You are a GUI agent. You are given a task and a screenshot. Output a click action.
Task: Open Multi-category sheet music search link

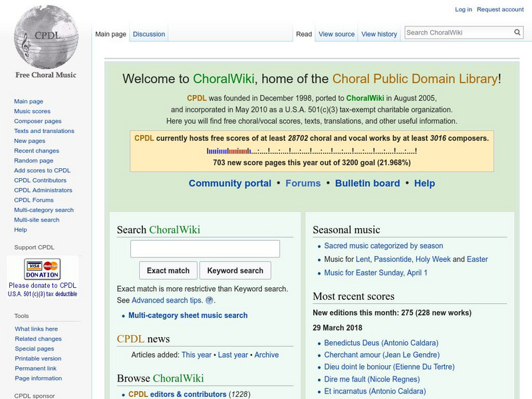188,315
